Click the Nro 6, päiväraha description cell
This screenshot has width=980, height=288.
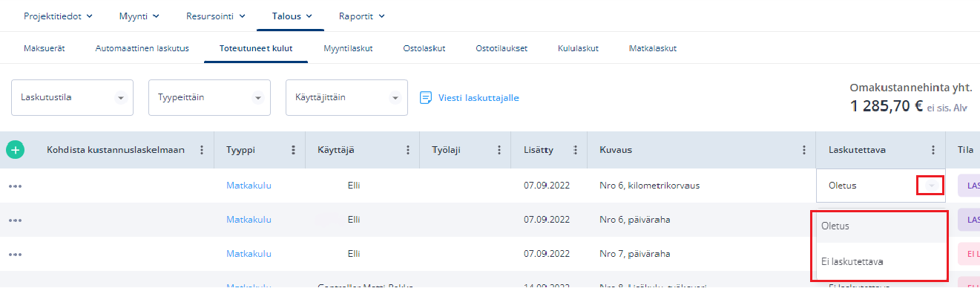[635, 220]
